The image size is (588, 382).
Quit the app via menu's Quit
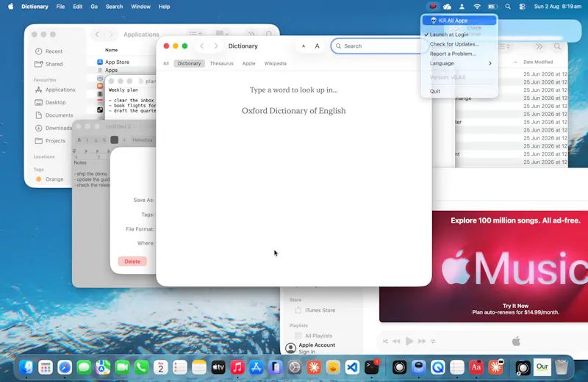tap(459, 91)
